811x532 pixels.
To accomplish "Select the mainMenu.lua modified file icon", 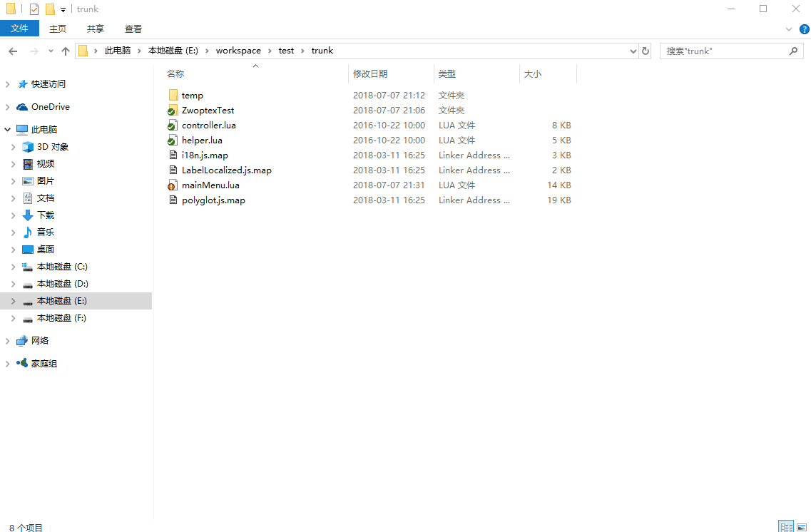I will pos(172,185).
